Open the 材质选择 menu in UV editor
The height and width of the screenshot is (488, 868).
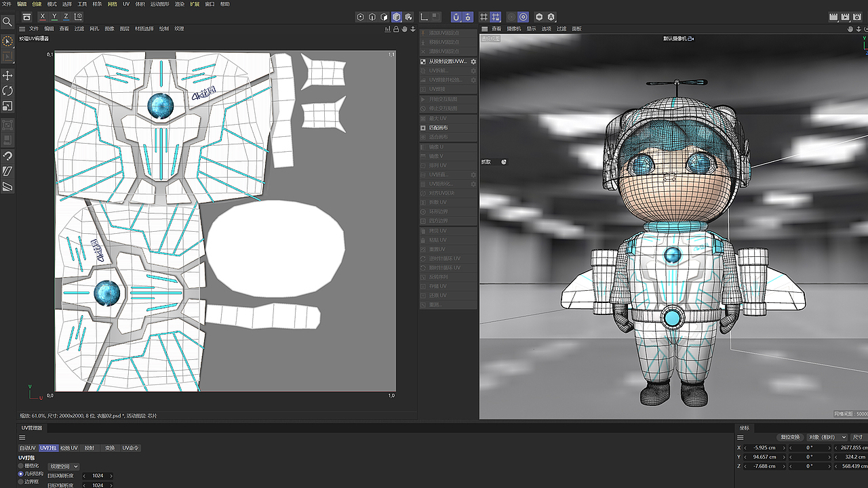click(x=144, y=29)
